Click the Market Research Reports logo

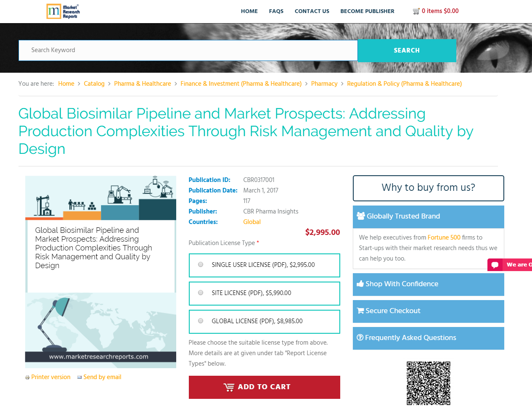(x=63, y=11)
